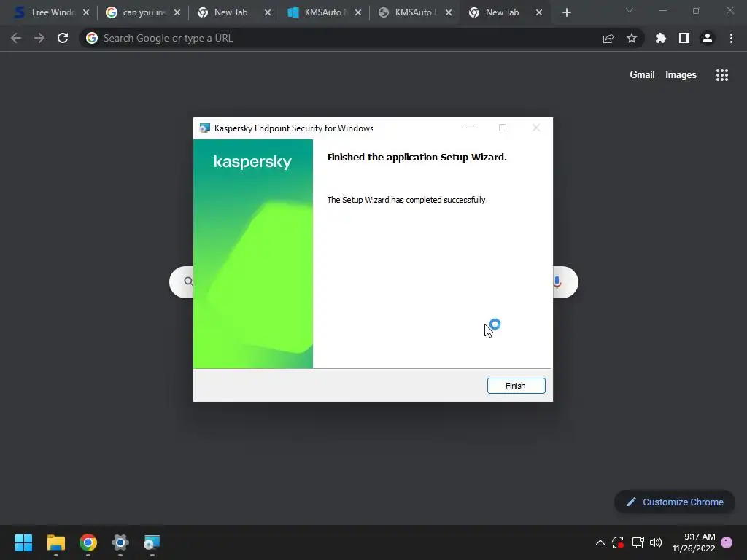Click the Finish button in Kaspersky wizard

pyautogui.click(x=516, y=386)
